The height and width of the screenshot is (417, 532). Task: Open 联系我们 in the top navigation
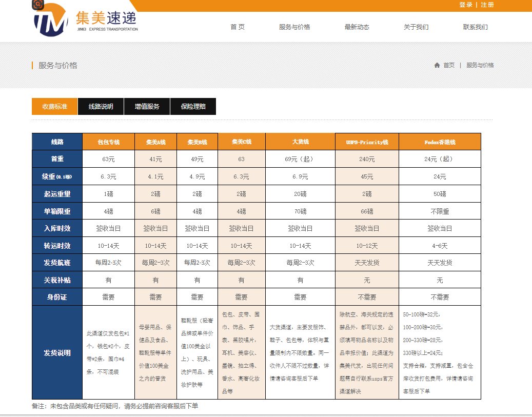[474, 28]
